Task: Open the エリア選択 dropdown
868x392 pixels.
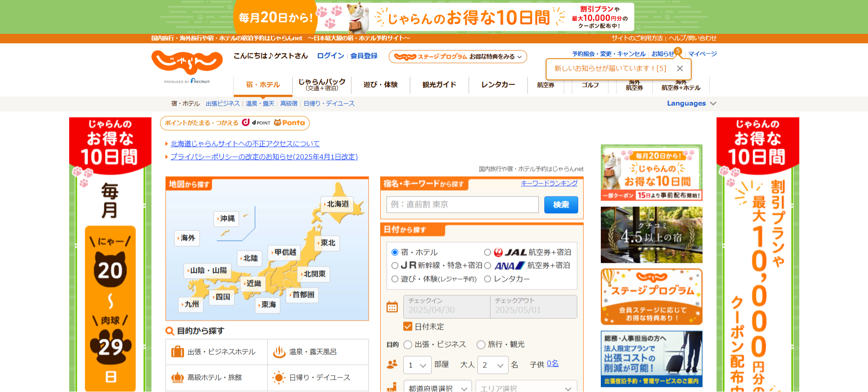Action: (x=526, y=388)
